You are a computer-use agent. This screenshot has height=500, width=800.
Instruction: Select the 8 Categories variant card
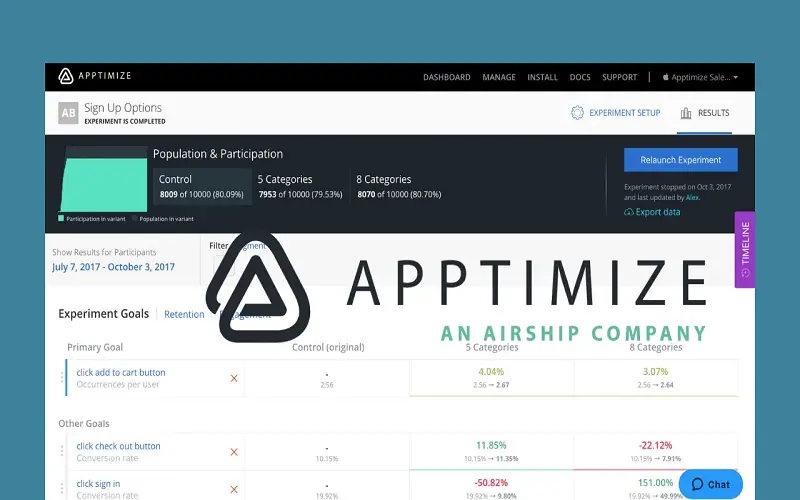[x=399, y=186]
